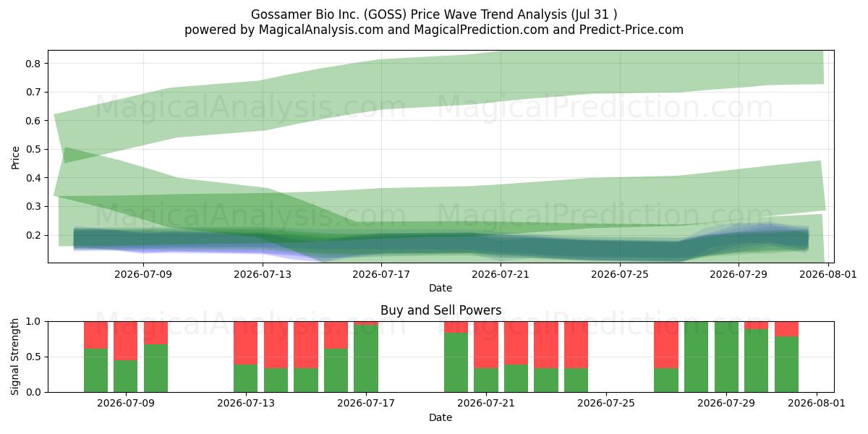Click the Gossamer Bio Inc. (GOSS) chart title
This screenshot has height=434, width=868.
click(x=434, y=14)
